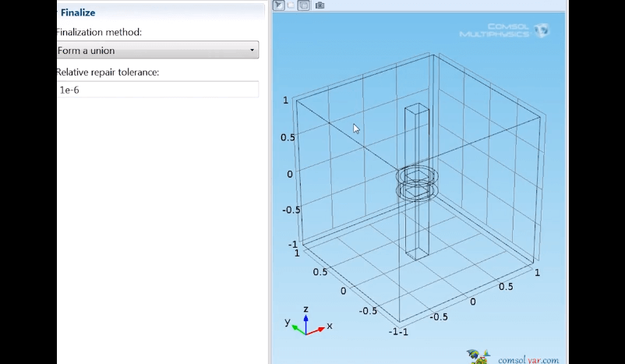The image size is (625, 364).
Task: Open the Finalization method dropdown
Action: point(157,51)
